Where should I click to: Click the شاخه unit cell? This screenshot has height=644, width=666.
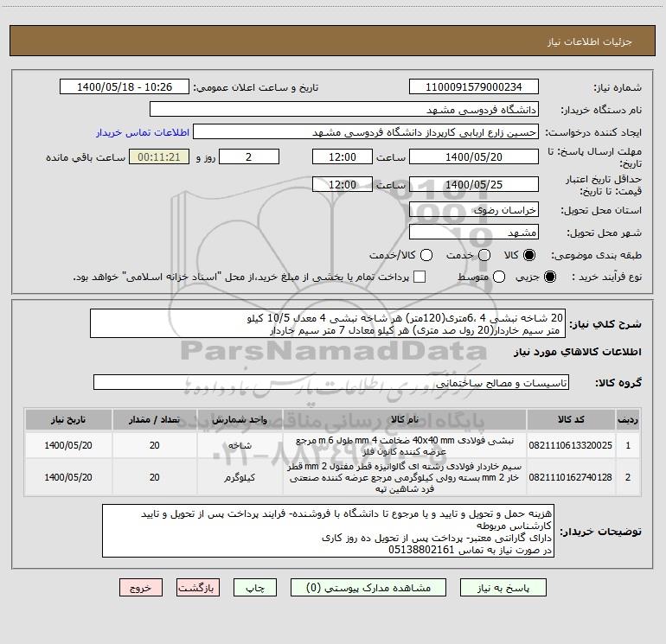point(240,446)
